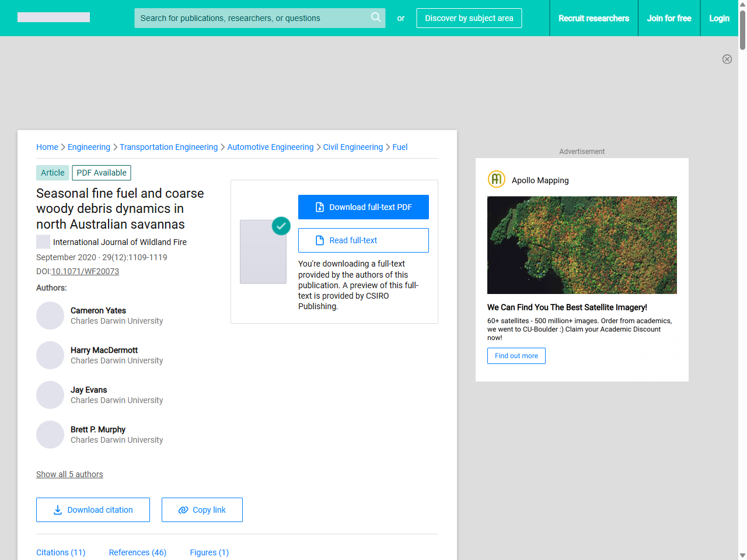Dismiss the advertisement with the circled X icon
The height and width of the screenshot is (560, 747).
pyautogui.click(x=727, y=59)
